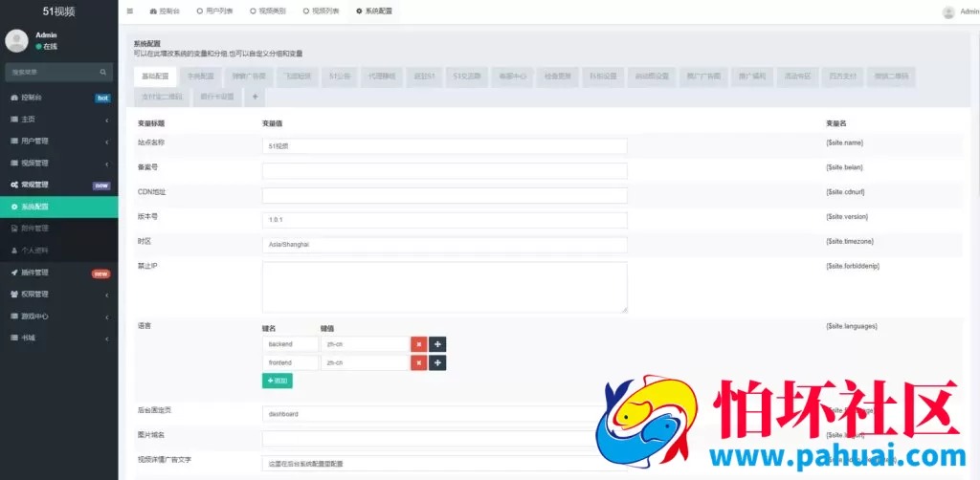Open 附件管理 in the sidebar
The image size is (980, 480).
coord(58,229)
